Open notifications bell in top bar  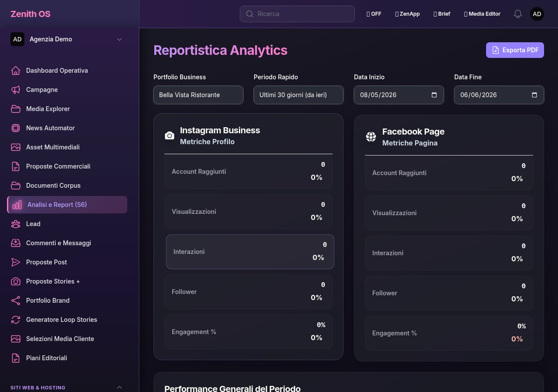[x=518, y=14]
